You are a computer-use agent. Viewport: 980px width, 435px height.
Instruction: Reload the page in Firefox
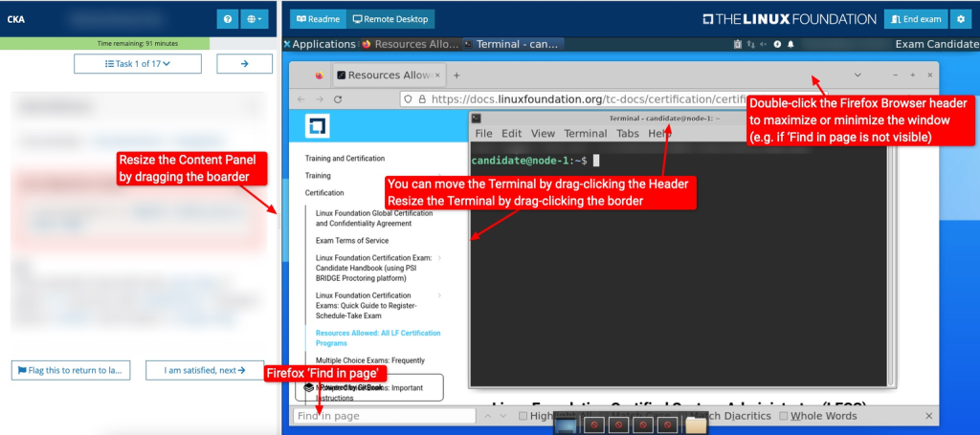tap(338, 98)
